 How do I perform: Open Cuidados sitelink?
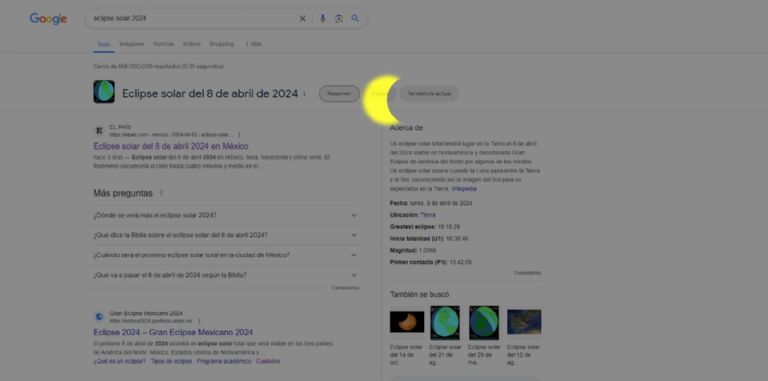(268, 361)
